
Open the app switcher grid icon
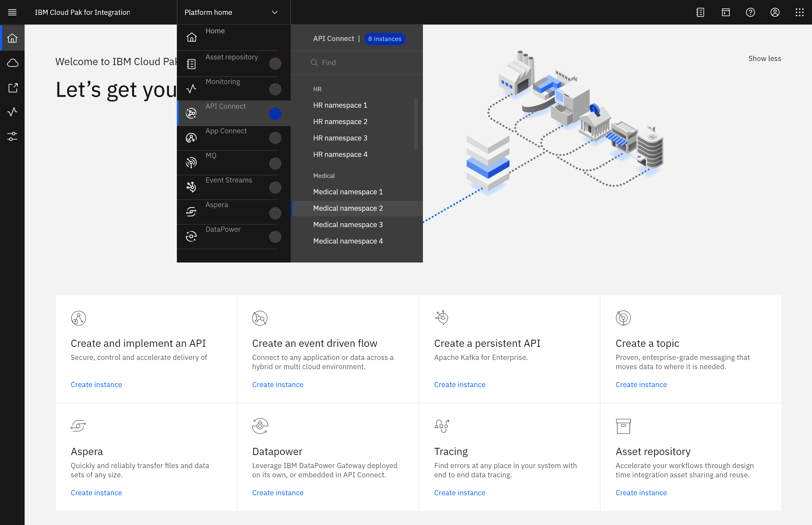click(799, 12)
